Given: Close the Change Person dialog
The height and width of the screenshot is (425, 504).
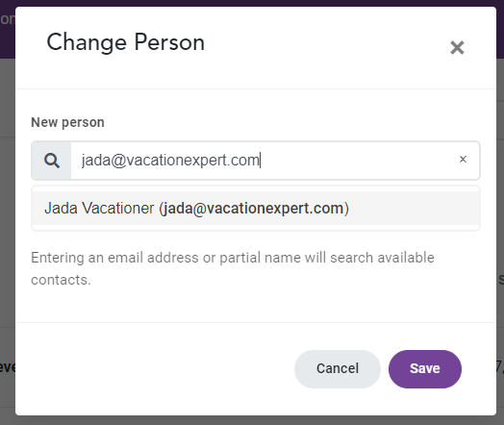Looking at the screenshot, I should coord(457,48).
